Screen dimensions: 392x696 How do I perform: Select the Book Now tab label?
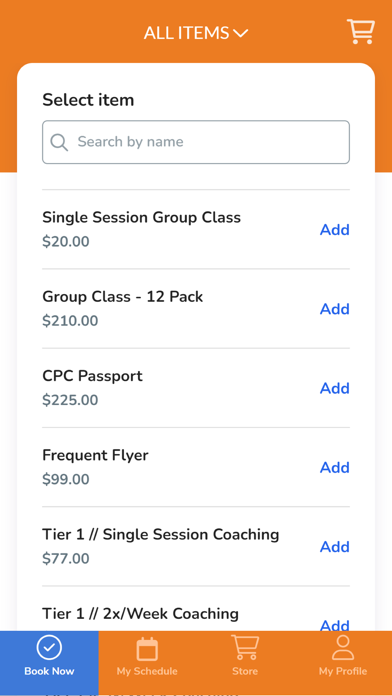49,671
